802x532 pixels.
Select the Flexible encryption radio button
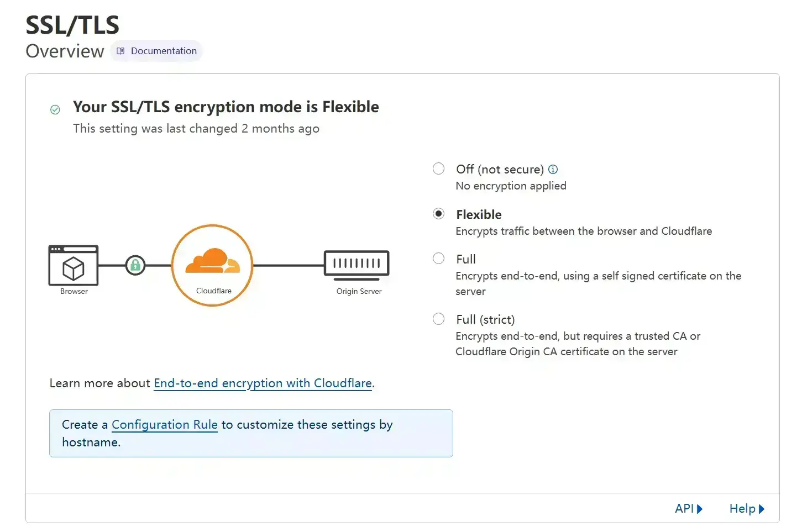coord(438,213)
